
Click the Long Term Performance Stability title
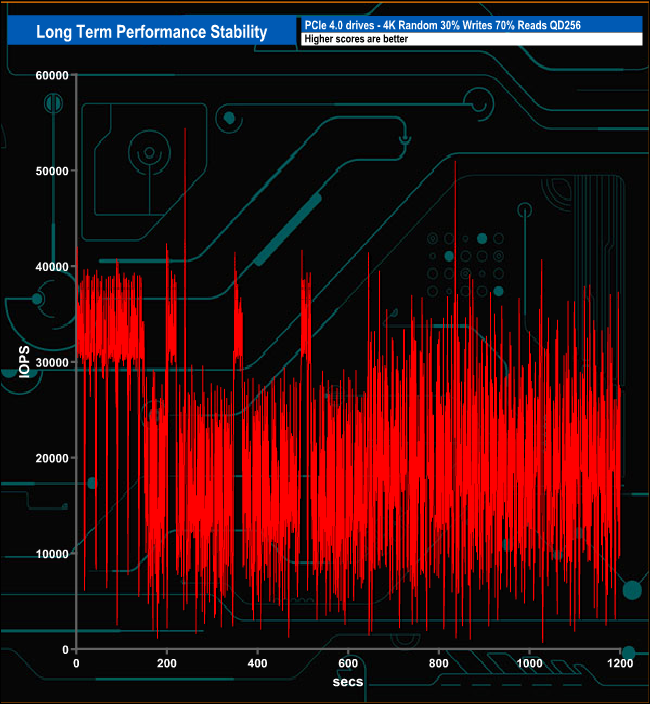[151, 32]
